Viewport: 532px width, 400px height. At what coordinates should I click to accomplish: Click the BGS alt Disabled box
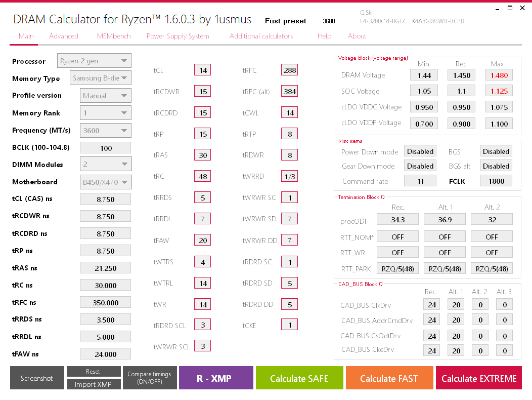pos(496,166)
